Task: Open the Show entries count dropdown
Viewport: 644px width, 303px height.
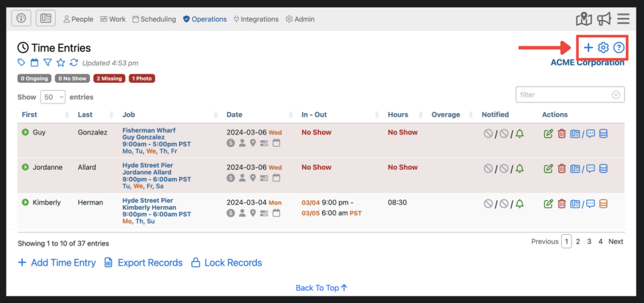Action: (53, 97)
